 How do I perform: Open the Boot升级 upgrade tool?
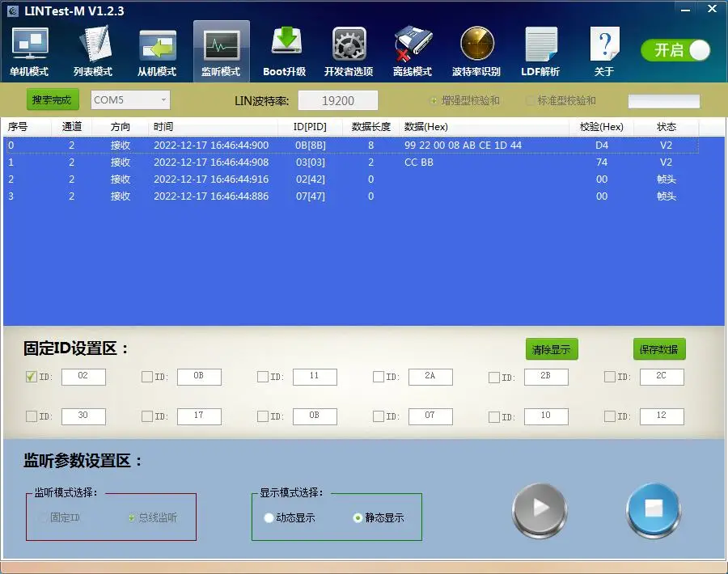pyautogui.click(x=285, y=51)
